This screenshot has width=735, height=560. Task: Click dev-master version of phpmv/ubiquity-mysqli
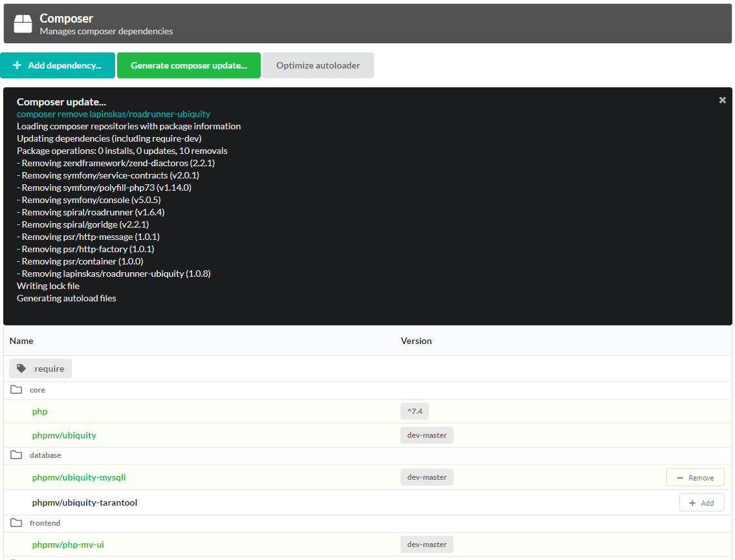(x=427, y=477)
